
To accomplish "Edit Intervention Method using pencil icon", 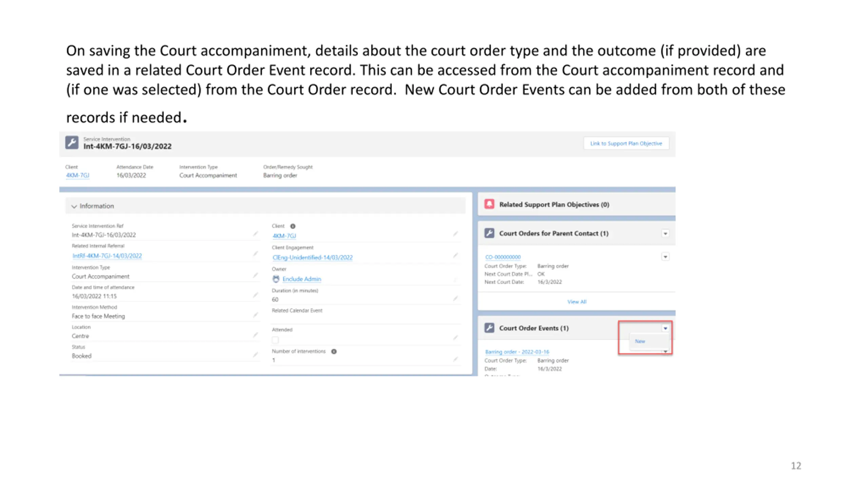I will pyautogui.click(x=255, y=315).
